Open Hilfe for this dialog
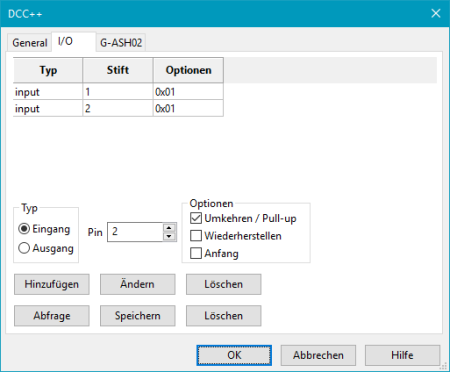This screenshot has width=450, height=372. tap(402, 355)
